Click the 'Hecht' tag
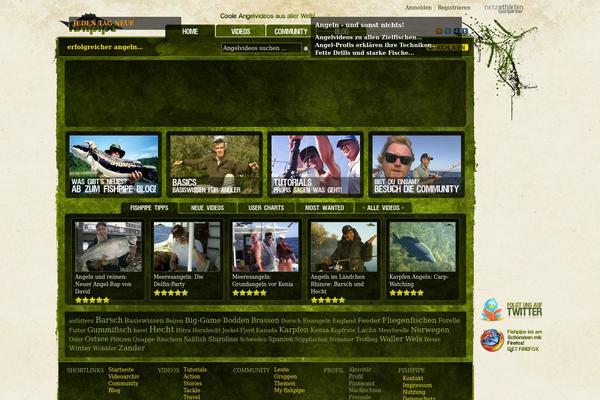Viewport: 600px width, 400px height. pyautogui.click(x=161, y=330)
